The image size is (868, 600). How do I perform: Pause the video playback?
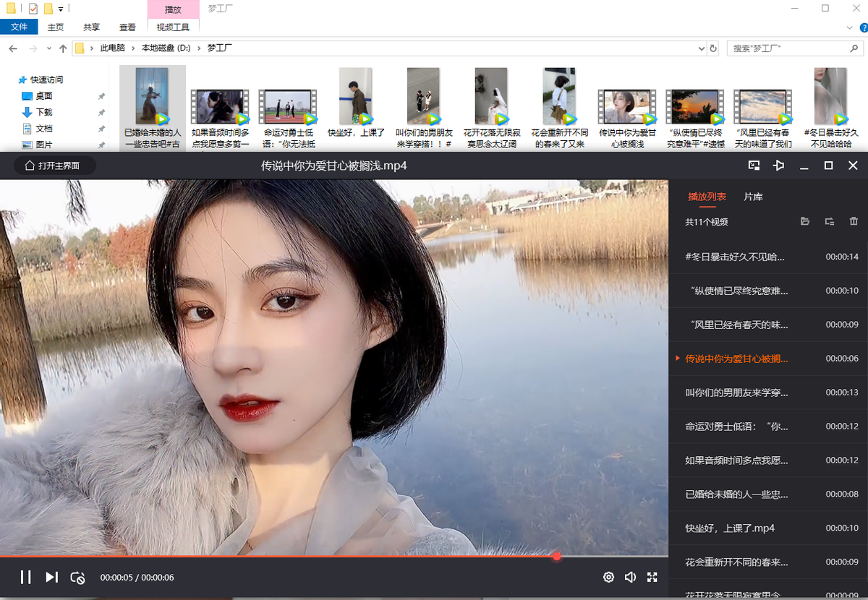25,577
